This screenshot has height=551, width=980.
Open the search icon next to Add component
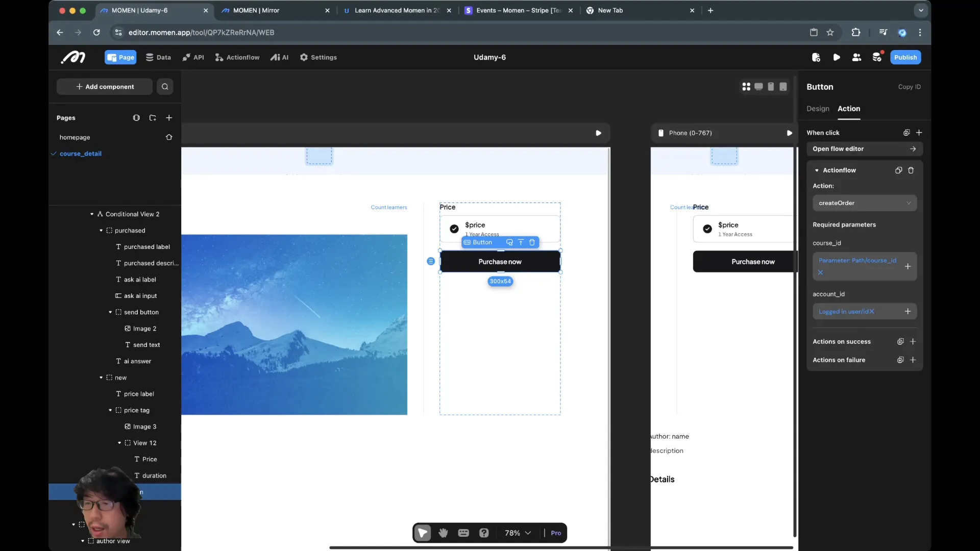click(x=165, y=87)
